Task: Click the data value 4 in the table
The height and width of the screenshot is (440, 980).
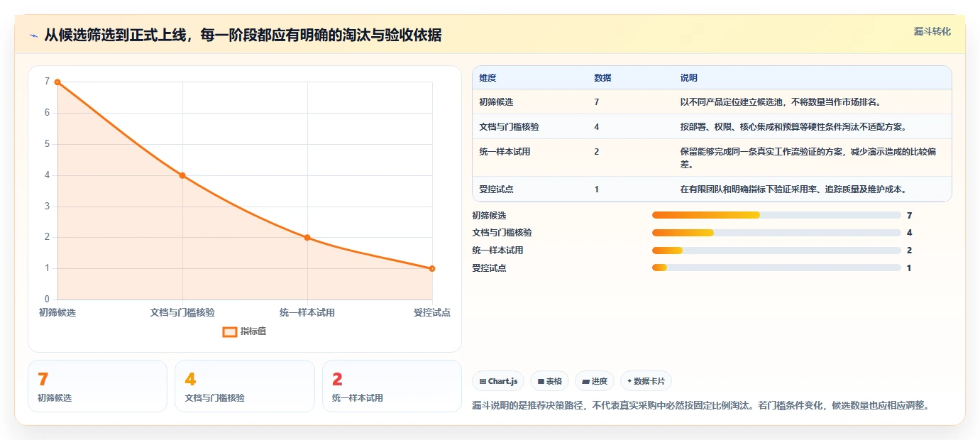Action: (x=597, y=127)
